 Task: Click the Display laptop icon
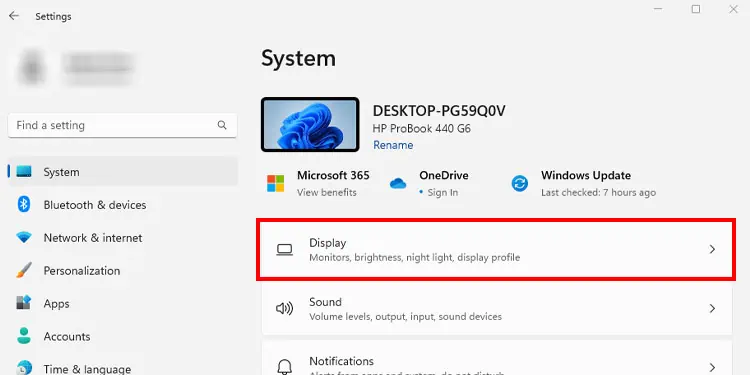[x=285, y=250]
